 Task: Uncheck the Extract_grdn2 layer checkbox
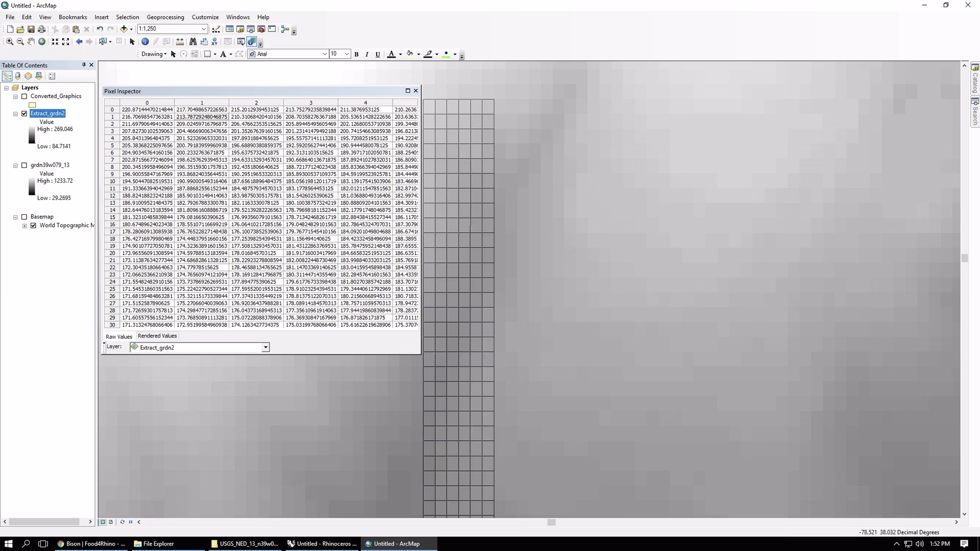(x=24, y=114)
